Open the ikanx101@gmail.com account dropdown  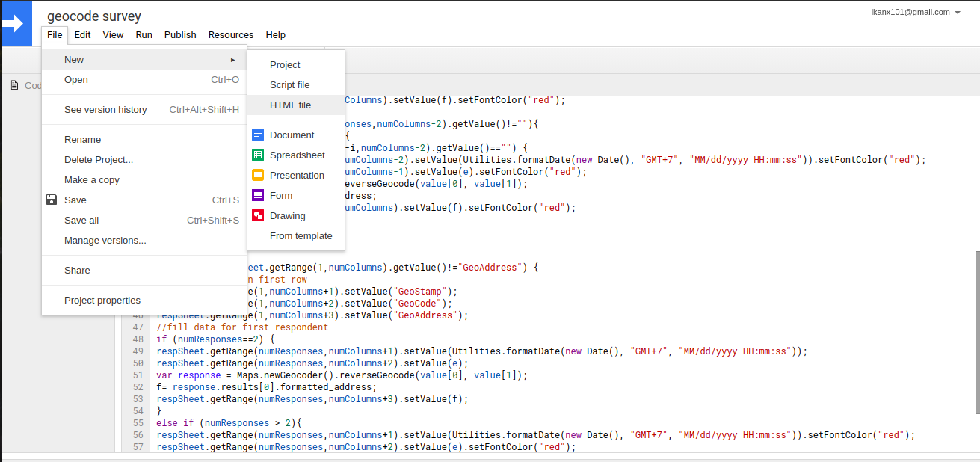click(916, 12)
